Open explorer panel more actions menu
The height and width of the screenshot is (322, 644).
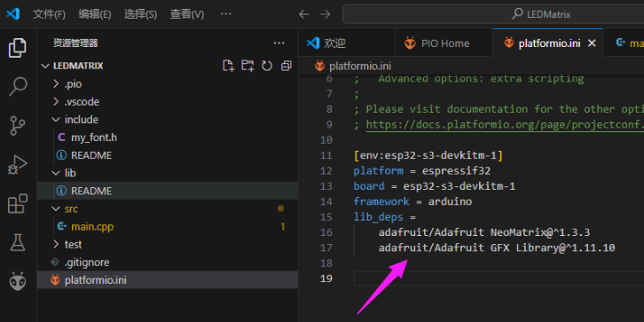(x=279, y=43)
